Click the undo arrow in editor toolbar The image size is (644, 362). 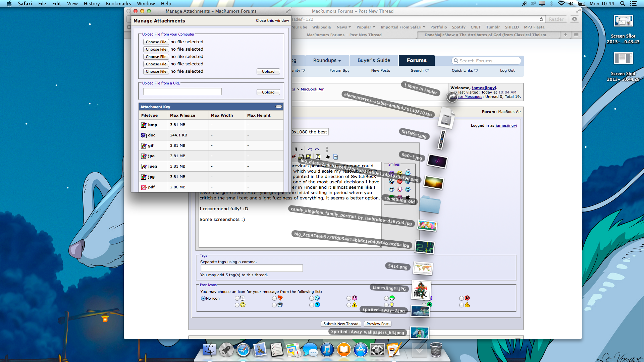coord(310,149)
